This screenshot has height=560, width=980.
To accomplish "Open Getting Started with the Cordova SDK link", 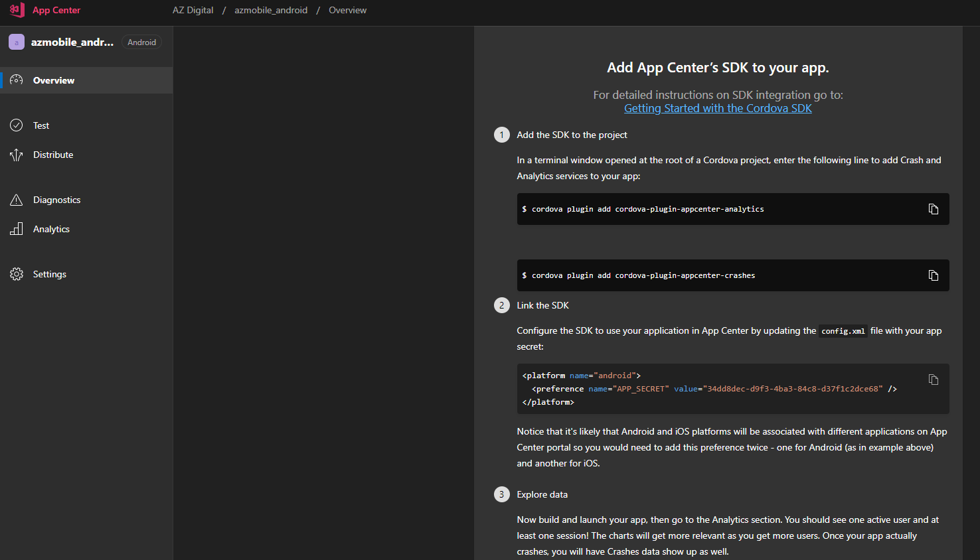I will coord(718,108).
